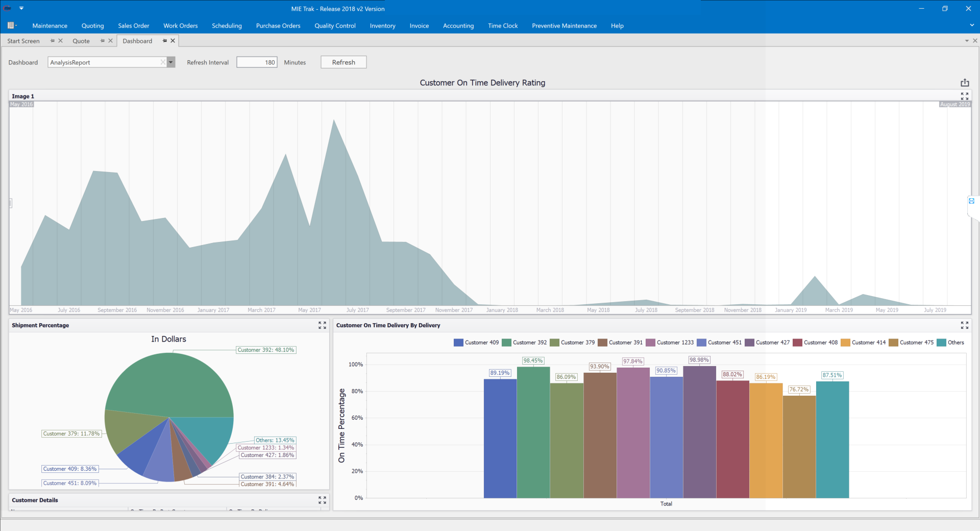
Task: Click the MIE logo in the title bar
Action: [7, 8]
